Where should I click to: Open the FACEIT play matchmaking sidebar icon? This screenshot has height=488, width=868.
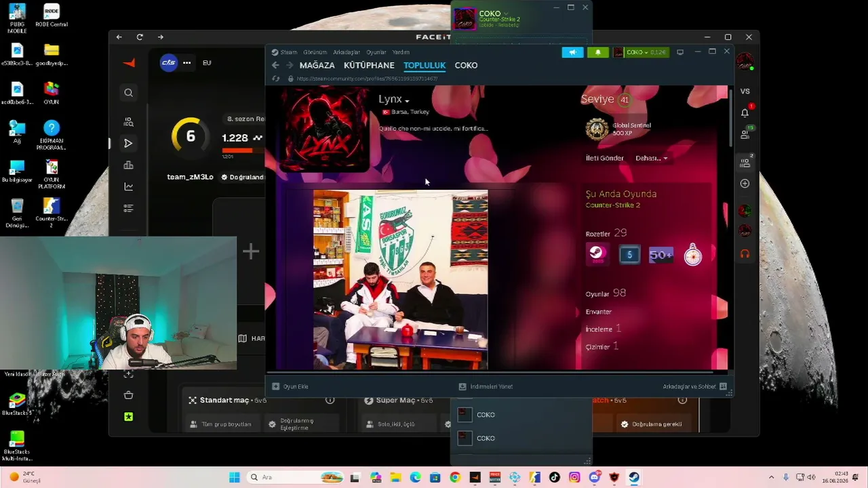tap(128, 143)
